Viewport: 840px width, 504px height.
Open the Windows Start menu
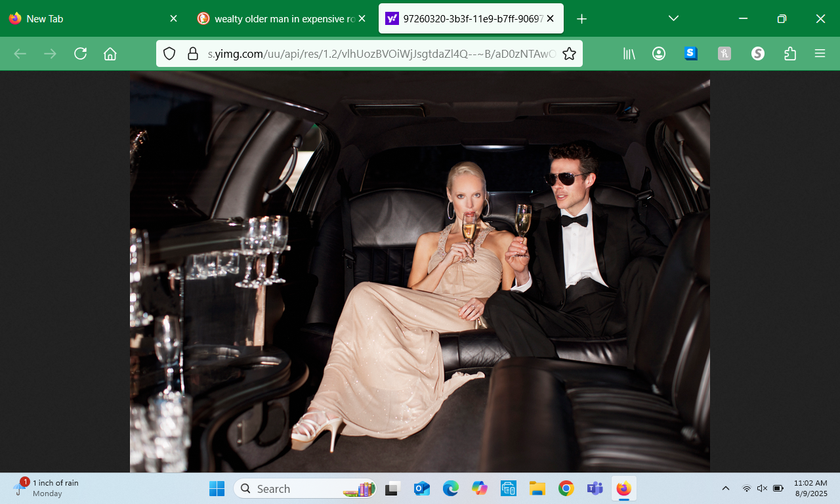coord(217,489)
